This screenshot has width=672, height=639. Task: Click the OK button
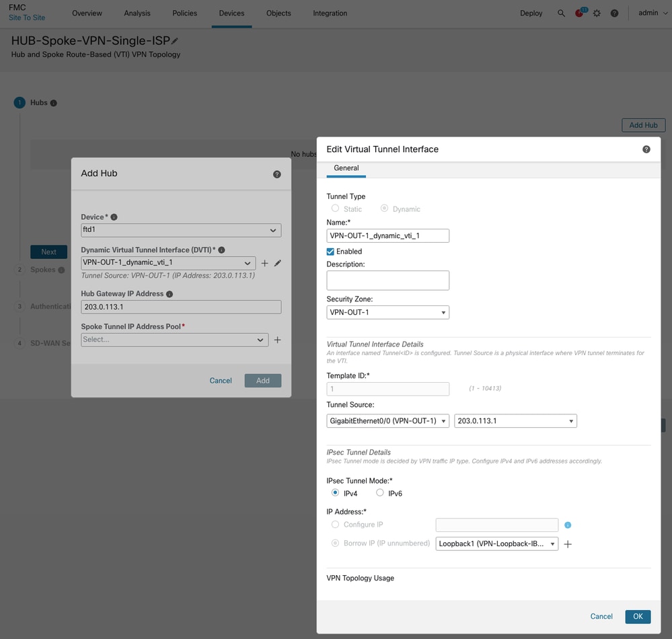point(638,616)
